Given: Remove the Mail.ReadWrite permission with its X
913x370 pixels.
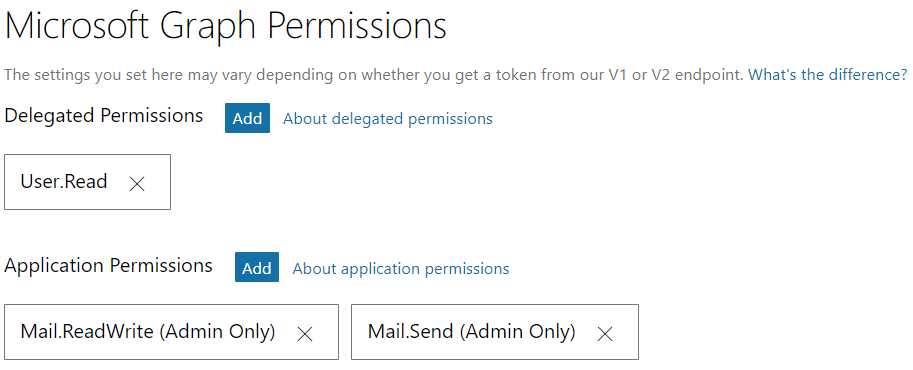Looking at the screenshot, I should point(305,334).
